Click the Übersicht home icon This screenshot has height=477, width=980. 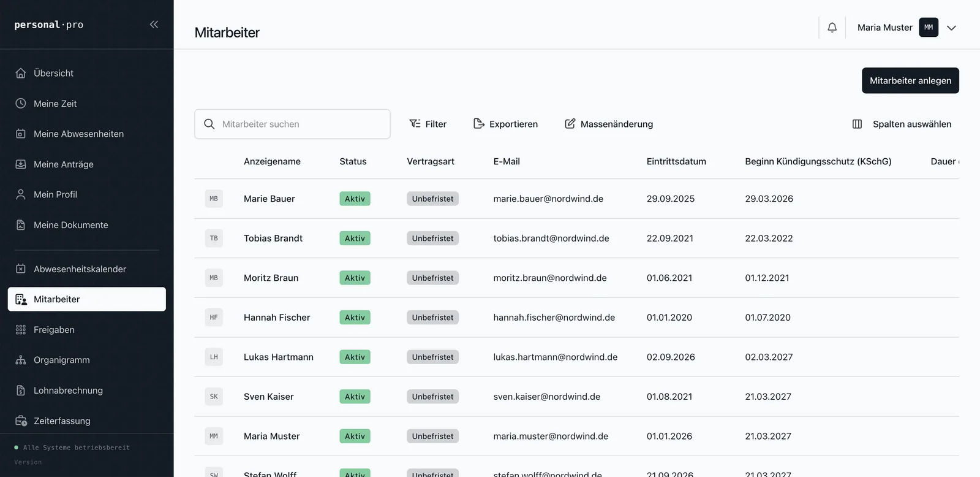pos(21,73)
